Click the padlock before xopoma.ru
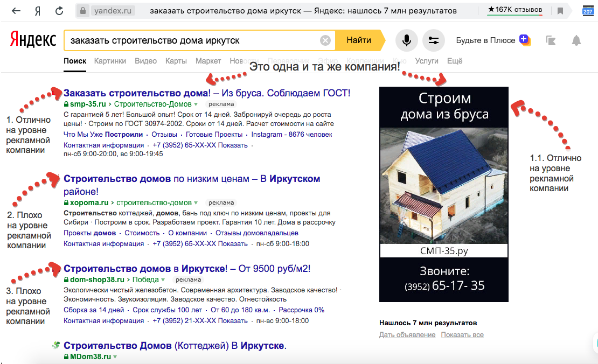This screenshot has width=598, height=364. [66, 203]
